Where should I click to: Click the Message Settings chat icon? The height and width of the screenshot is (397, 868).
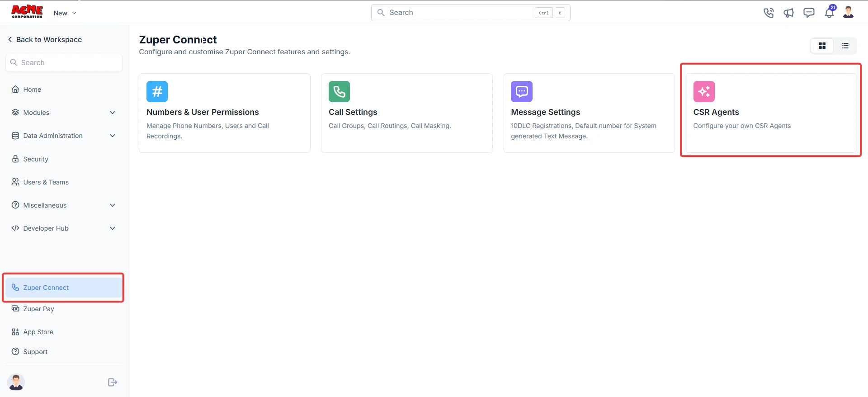522,92
